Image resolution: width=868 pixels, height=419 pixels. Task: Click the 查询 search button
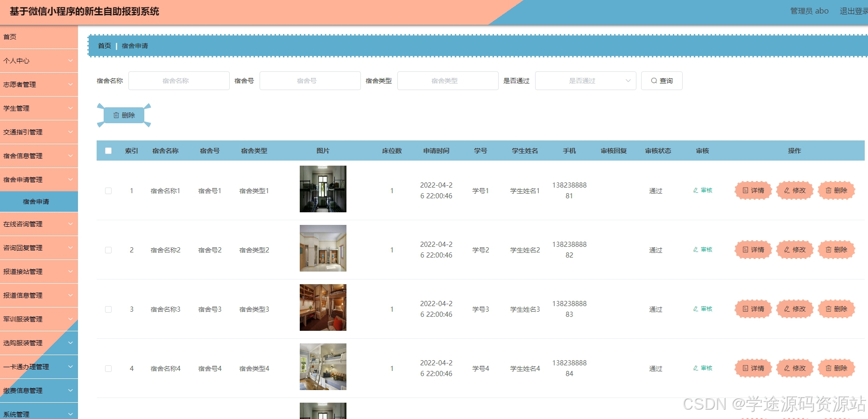662,81
